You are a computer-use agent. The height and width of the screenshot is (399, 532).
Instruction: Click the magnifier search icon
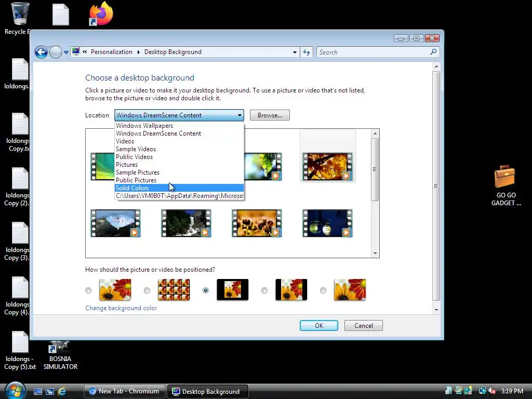pyautogui.click(x=433, y=52)
